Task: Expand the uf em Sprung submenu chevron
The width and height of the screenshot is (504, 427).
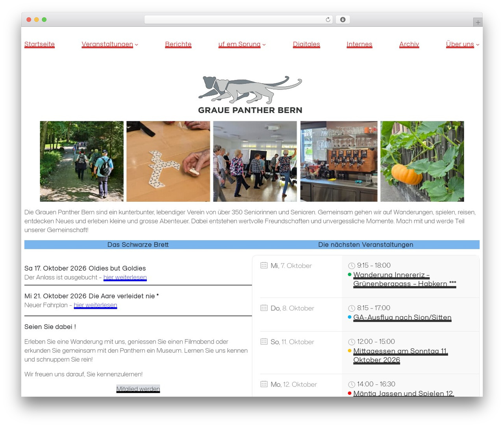Action: pos(264,45)
